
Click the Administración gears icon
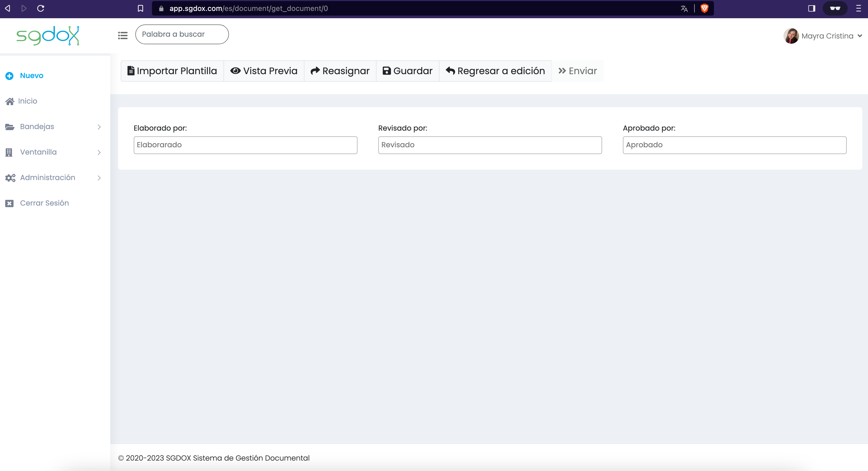[x=10, y=178]
